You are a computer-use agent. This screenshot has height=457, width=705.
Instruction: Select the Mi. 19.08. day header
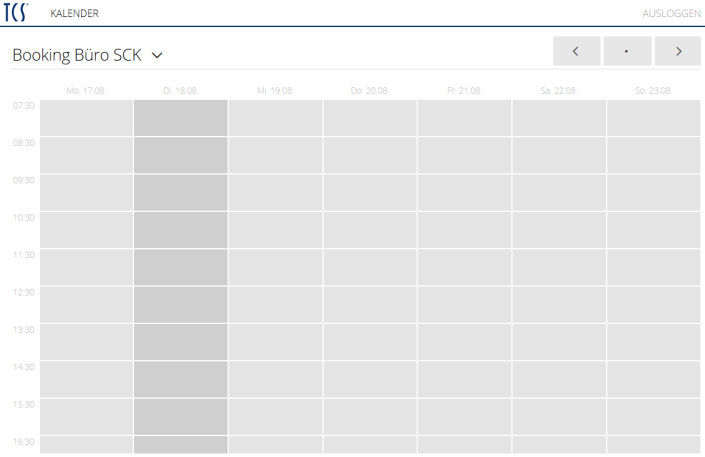275,90
